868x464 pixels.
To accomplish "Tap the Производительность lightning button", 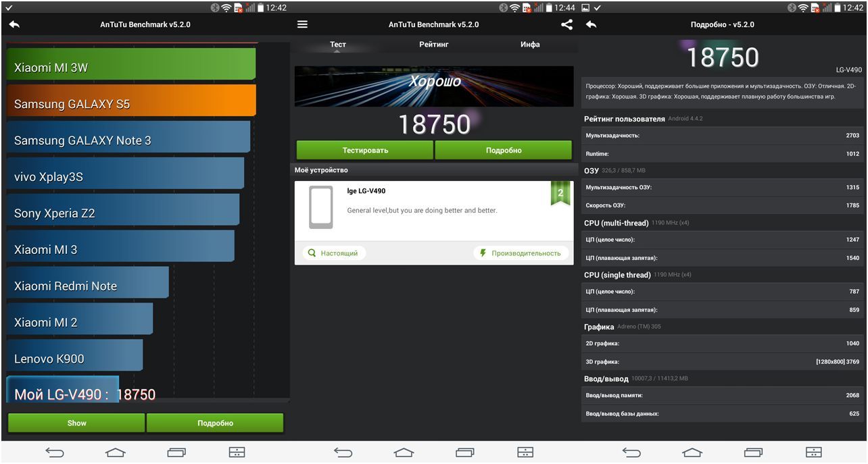I will pos(520,253).
